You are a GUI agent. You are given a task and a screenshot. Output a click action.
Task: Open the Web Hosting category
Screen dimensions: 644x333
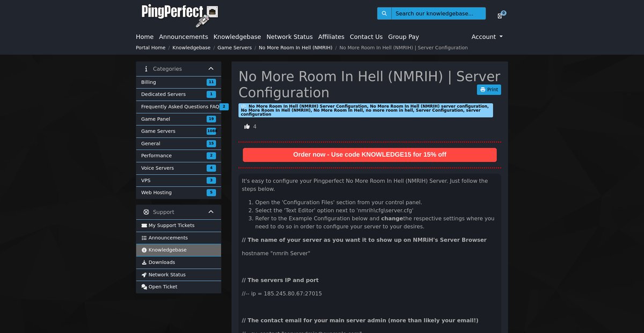coord(179,193)
